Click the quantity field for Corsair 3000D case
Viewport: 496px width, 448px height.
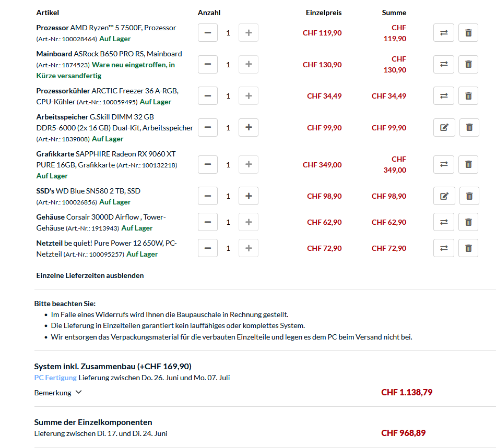[228, 222]
